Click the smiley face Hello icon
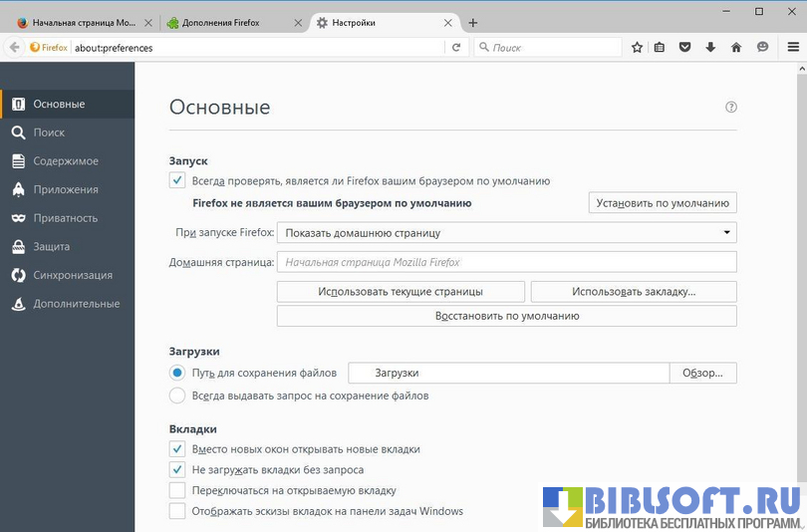The height and width of the screenshot is (532, 807). 763,47
